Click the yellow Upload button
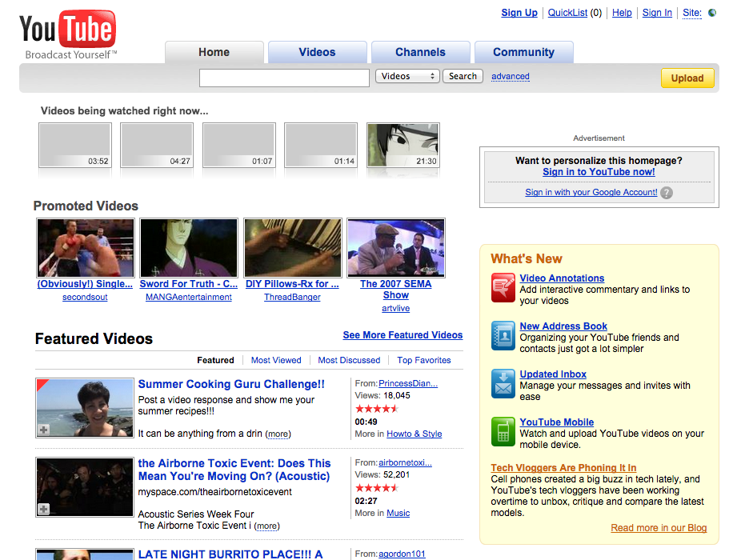 click(687, 78)
